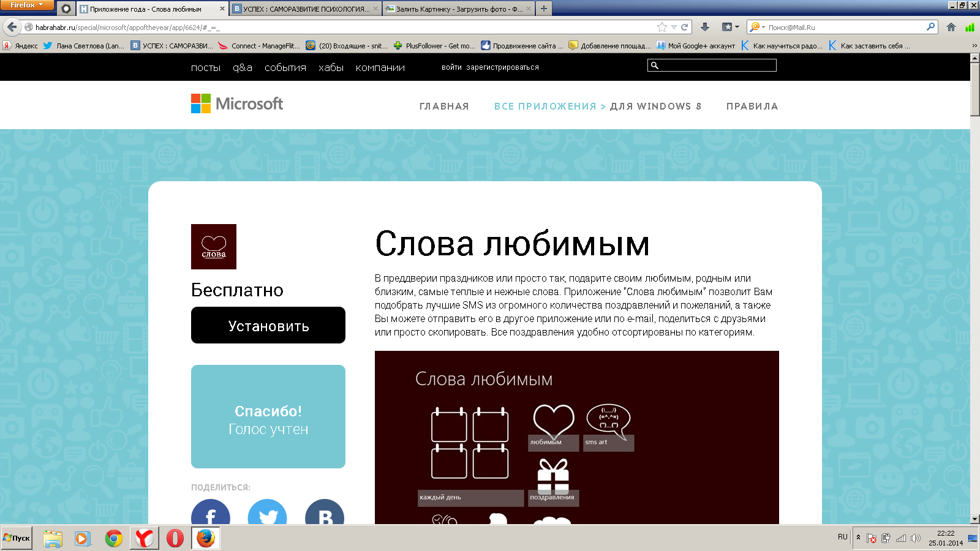Click the зарегистрироваться link
Screen dimensions: 980x551
point(502,67)
